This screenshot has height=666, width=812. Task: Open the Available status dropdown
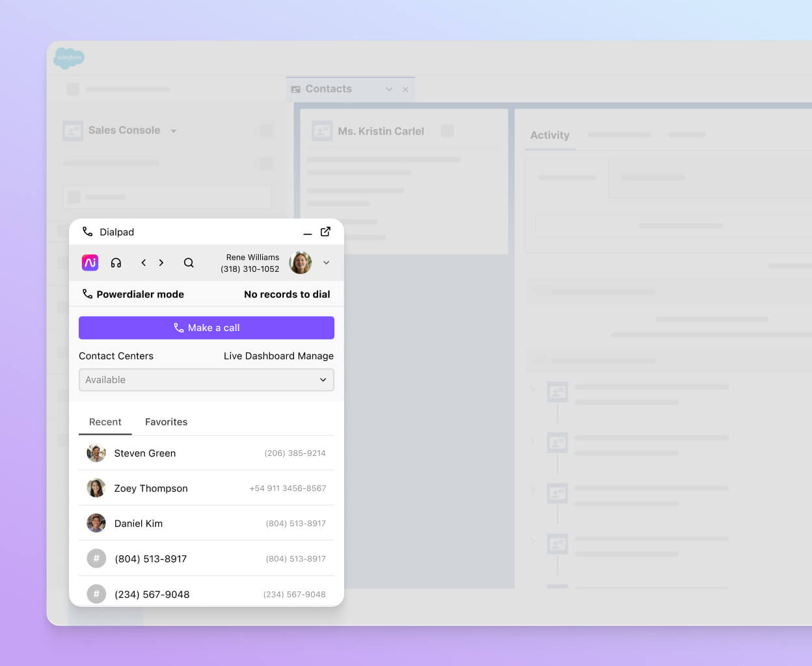[x=206, y=380]
